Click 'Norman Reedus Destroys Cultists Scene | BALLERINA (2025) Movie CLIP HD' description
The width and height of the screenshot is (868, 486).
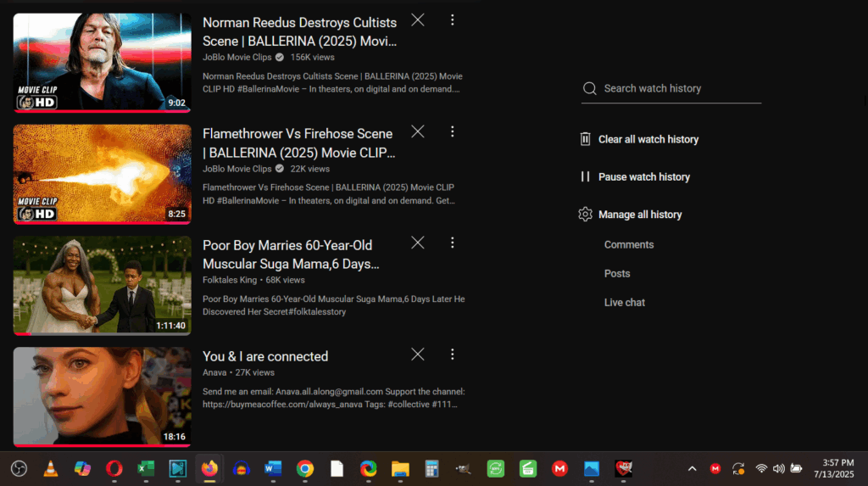332,82
